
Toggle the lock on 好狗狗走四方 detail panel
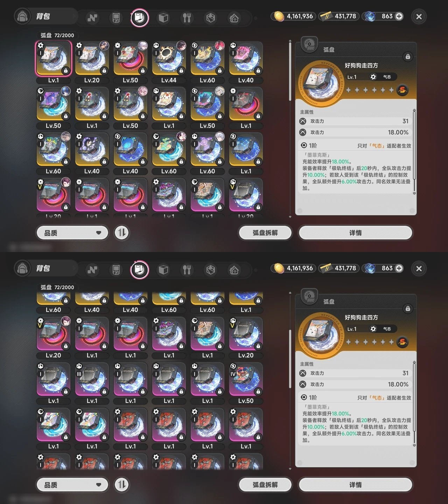tap(407, 57)
